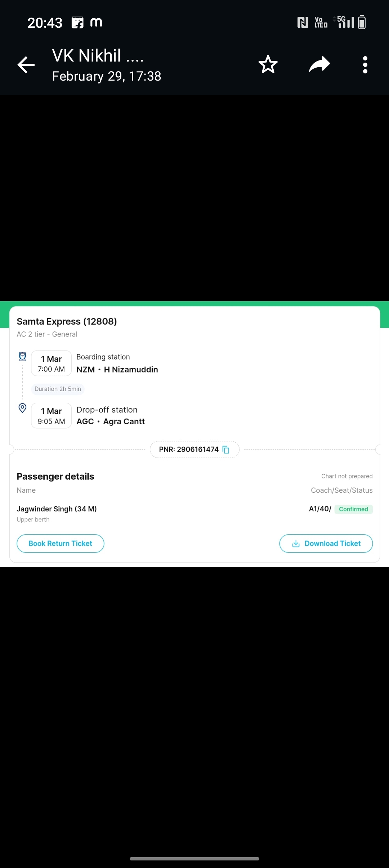Tap the VK Nikhil sender name
Screen dimensions: 389x868
98,56
